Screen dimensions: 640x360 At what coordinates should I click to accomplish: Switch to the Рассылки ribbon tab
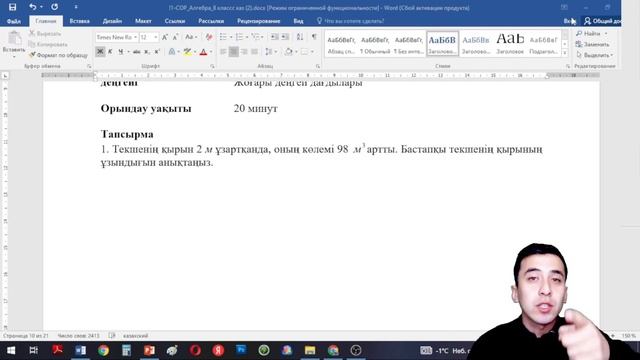coord(211,21)
